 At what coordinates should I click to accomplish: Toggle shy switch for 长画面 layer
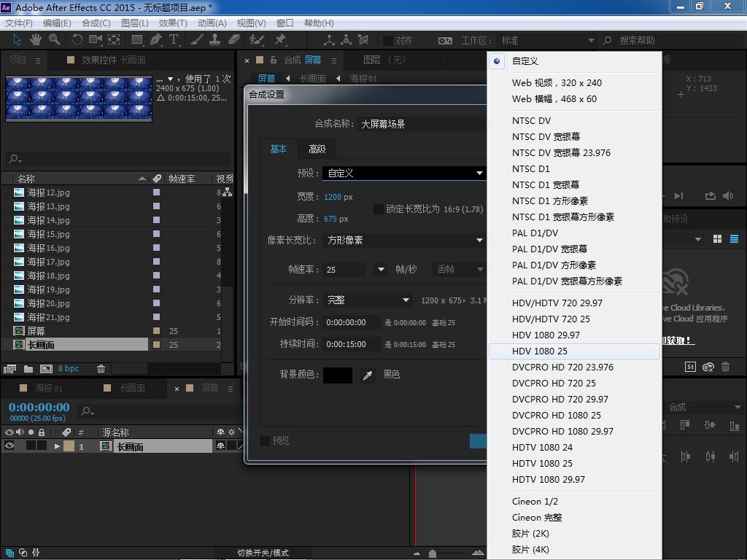[220, 446]
